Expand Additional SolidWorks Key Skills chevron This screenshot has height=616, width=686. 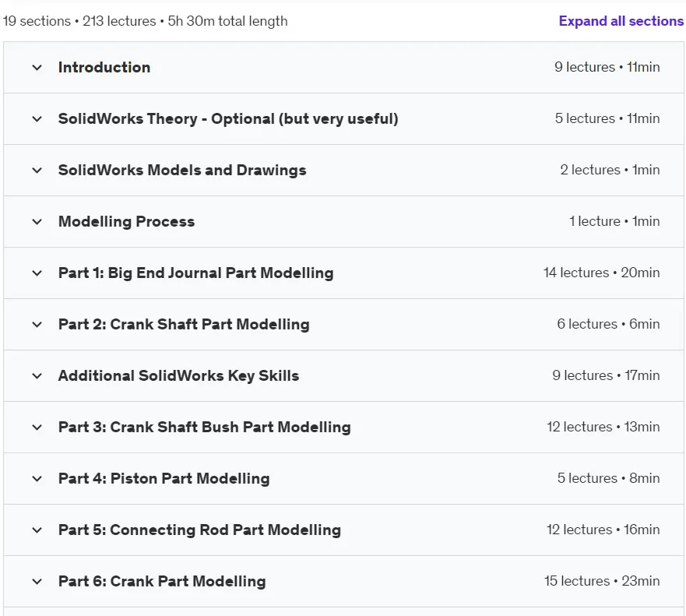(37, 376)
